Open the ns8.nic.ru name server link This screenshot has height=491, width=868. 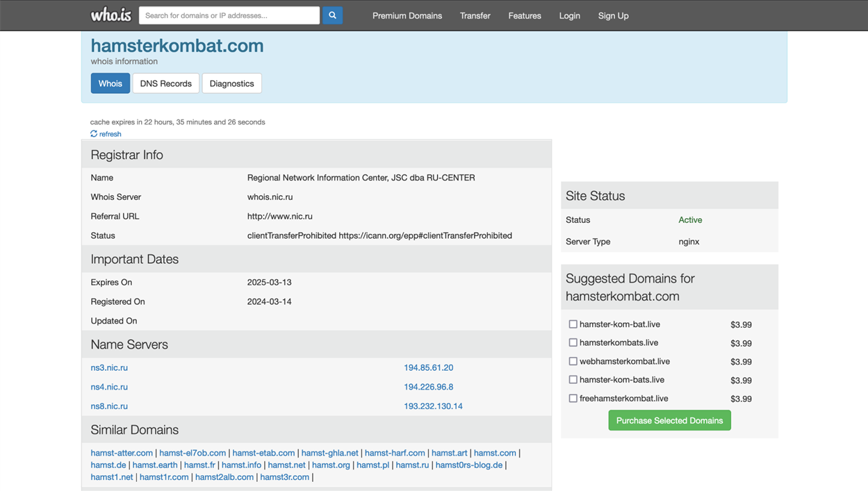(109, 406)
